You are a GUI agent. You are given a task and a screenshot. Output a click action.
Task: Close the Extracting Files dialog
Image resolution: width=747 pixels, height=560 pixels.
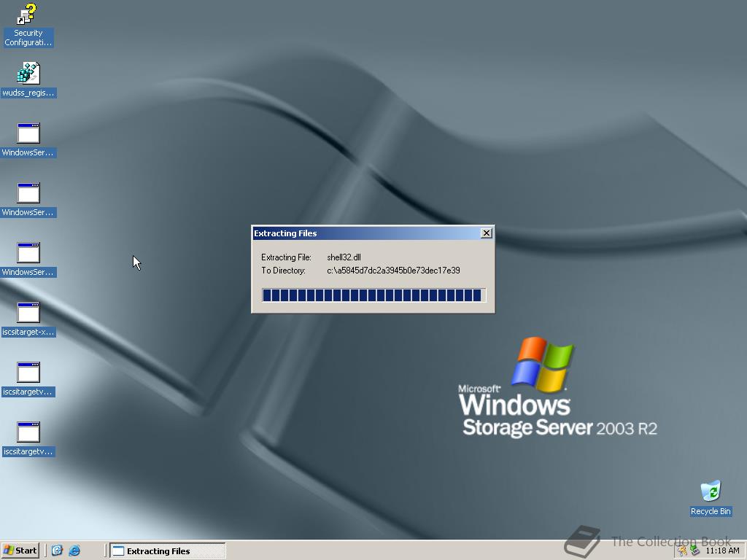(x=486, y=233)
